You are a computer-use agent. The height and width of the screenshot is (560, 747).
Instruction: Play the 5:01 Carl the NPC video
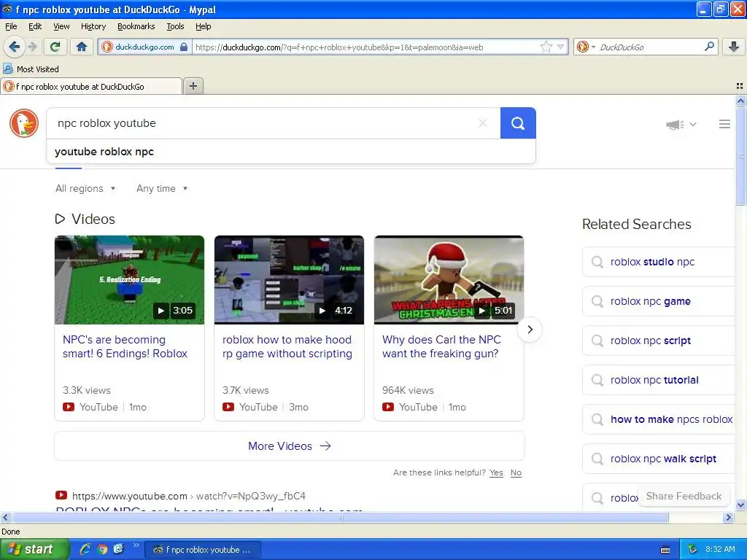pos(449,280)
